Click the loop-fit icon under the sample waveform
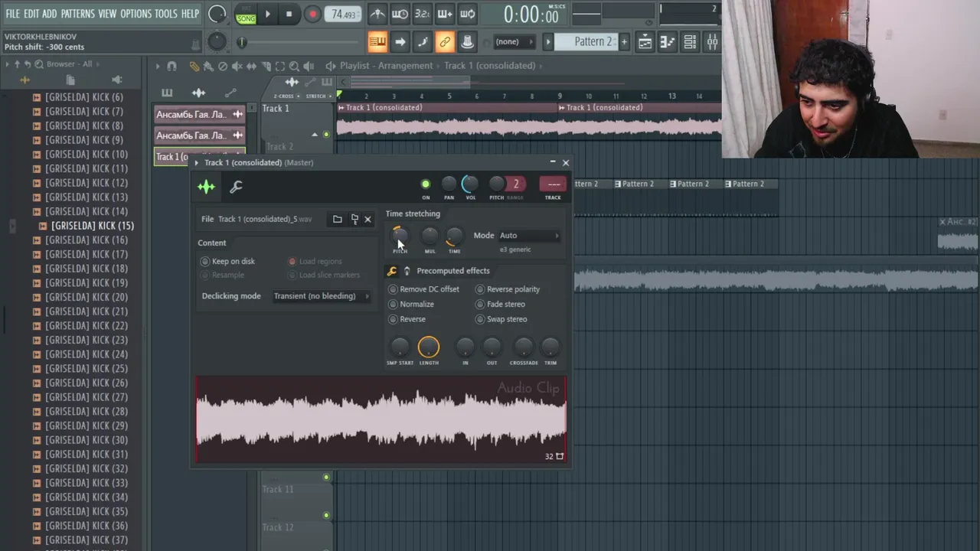980x551 pixels. [560, 456]
